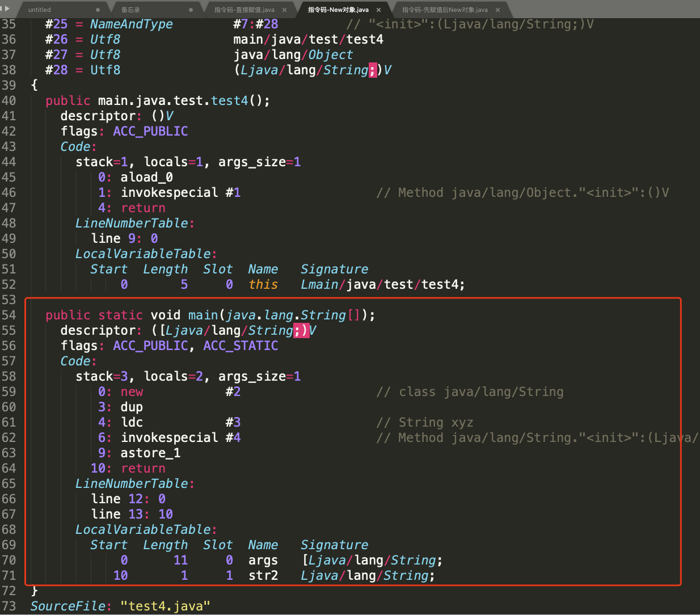This screenshot has height=615, width=700.
Task: Click the comment '// String xyz'
Action: 425,422
